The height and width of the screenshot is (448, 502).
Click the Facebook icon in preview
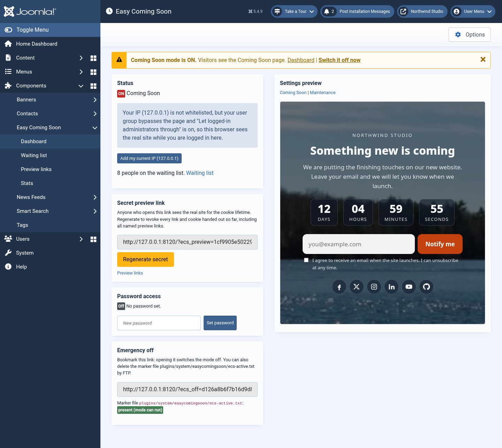point(339,287)
